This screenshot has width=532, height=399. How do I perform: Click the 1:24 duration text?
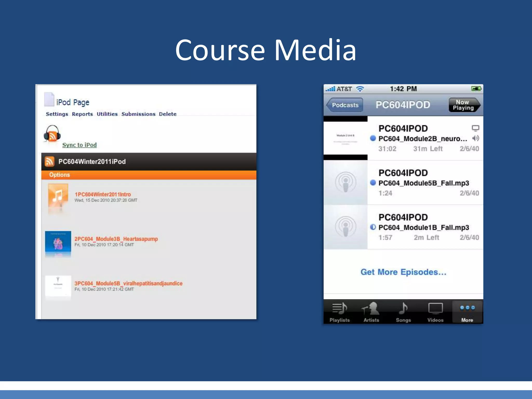click(385, 193)
